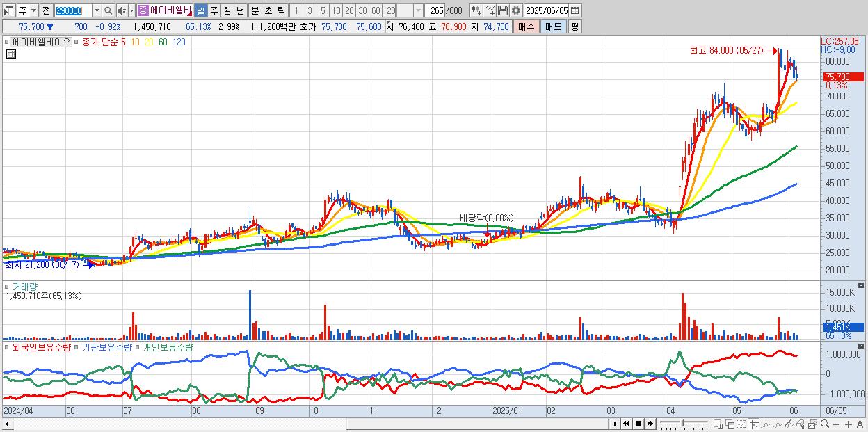Choose the 120 interval button
The width and height of the screenshot is (868, 432).
pos(389,10)
